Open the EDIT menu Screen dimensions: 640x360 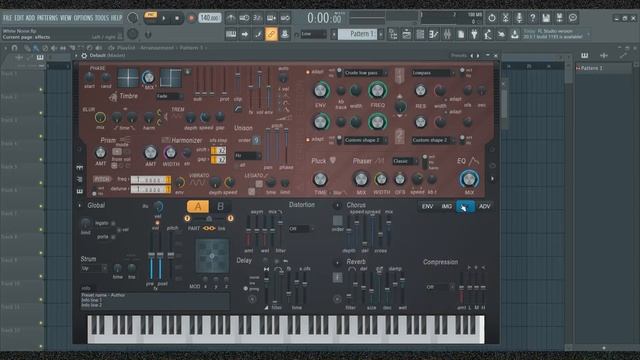(19, 18)
